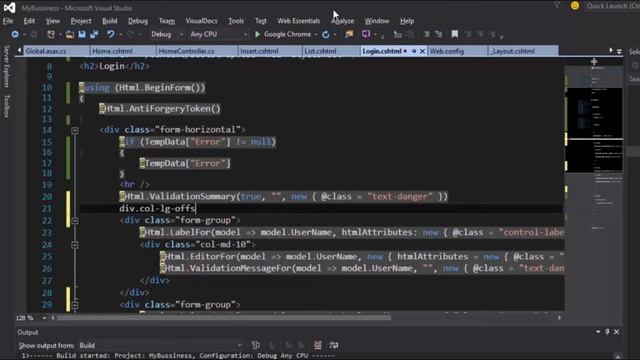The width and height of the screenshot is (640, 360).
Task: Click the New Project toolbar icon
Action: [51, 34]
